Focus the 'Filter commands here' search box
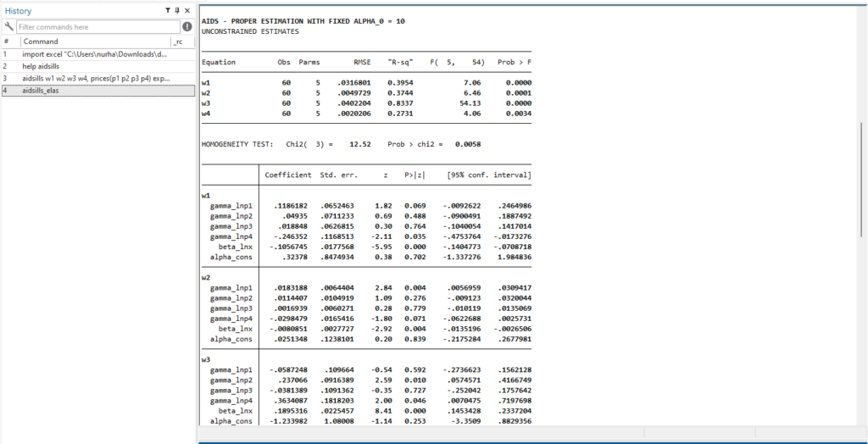Screen dimensions: 868x444 point(97,26)
